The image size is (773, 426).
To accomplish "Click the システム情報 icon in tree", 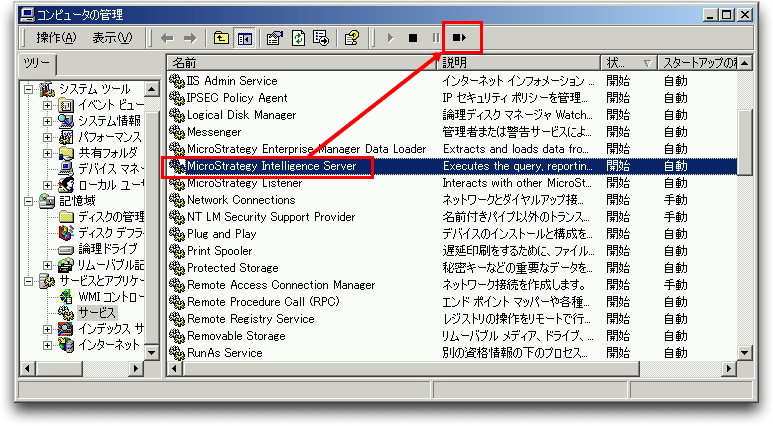I will tap(66, 121).
